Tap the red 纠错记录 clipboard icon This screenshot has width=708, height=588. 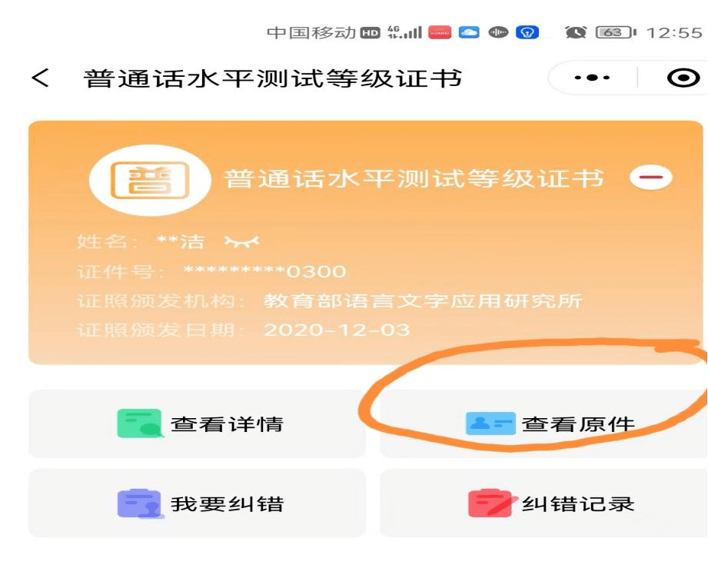coord(490,503)
